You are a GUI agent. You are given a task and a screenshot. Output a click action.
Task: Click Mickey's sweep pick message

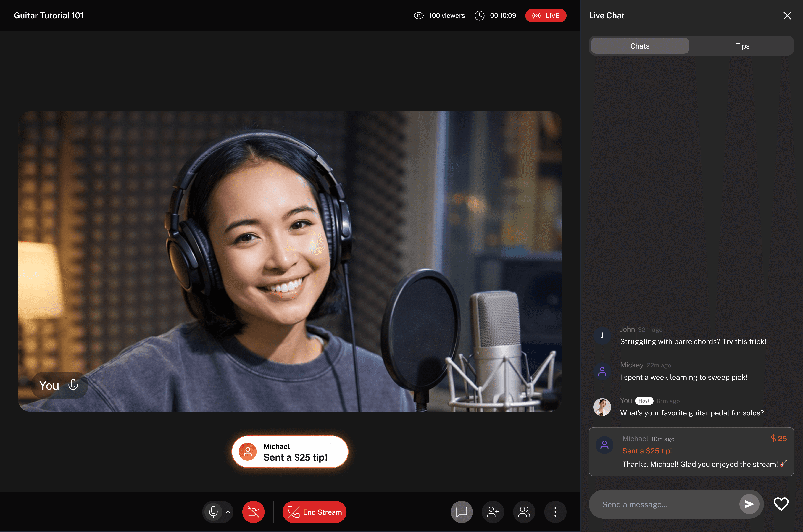pos(683,377)
